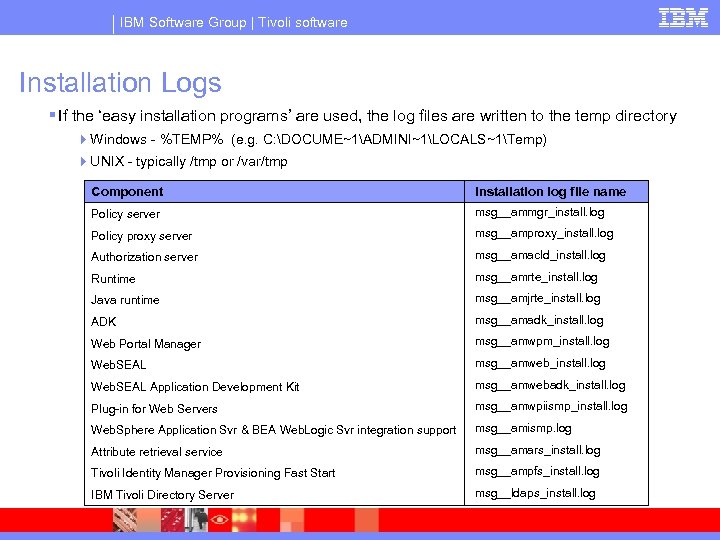Select the 'Policy proxy server' cell
Image resolution: width=720 pixels, height=540 pixels.
[141, 236]
